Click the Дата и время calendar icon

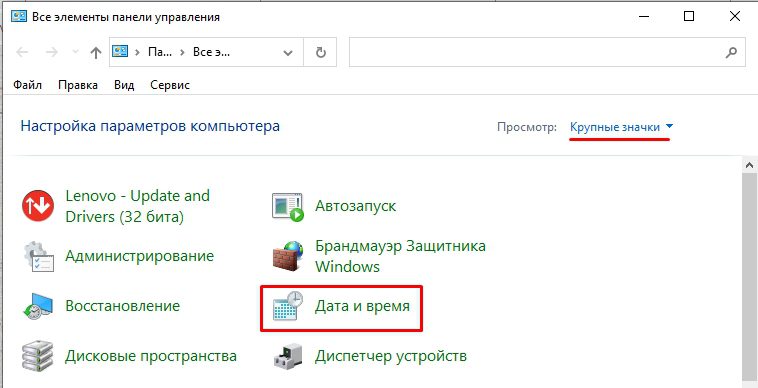coord(288,306)
